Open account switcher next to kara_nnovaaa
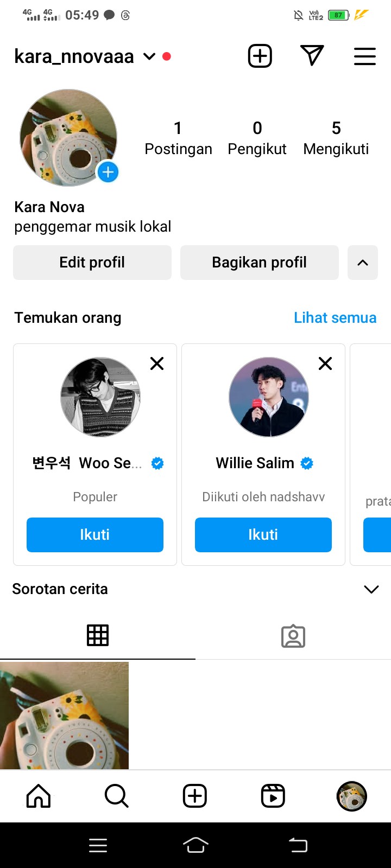Viewport: 391px width, 868px height. 149,56
